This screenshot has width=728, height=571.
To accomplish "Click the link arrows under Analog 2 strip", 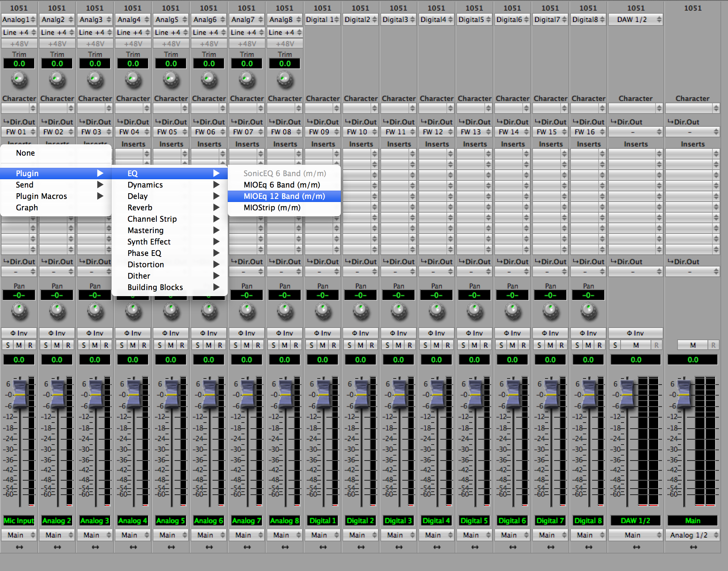I will pyautogui.click(x=57, y=547).
